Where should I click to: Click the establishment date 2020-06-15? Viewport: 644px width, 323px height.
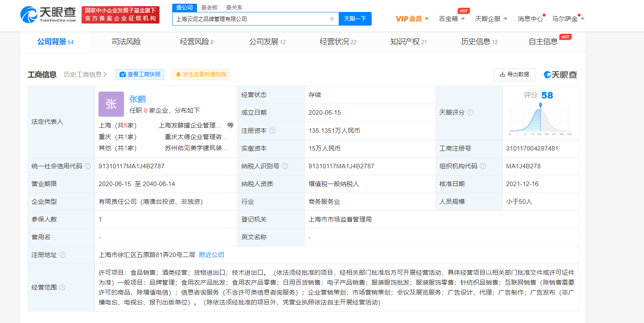pos(325,113)
